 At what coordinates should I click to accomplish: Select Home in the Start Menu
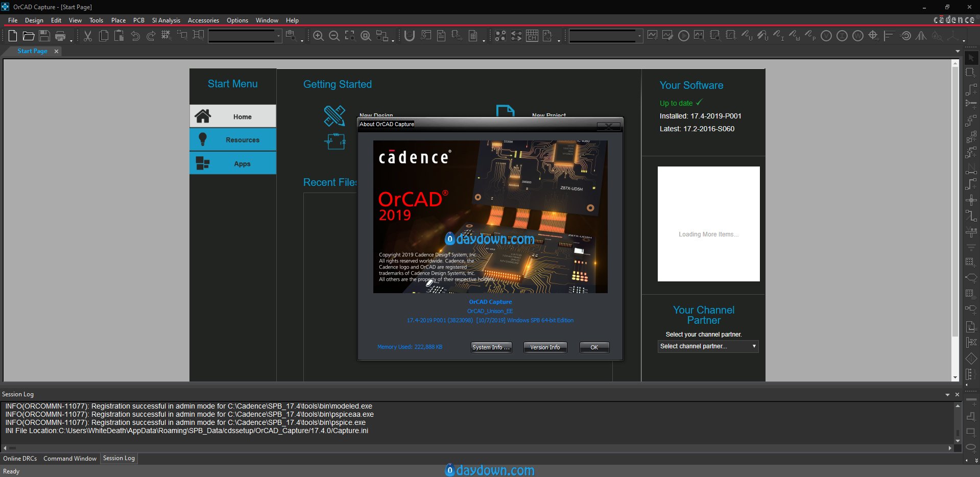pyautogui.click(x=233, y=116)
